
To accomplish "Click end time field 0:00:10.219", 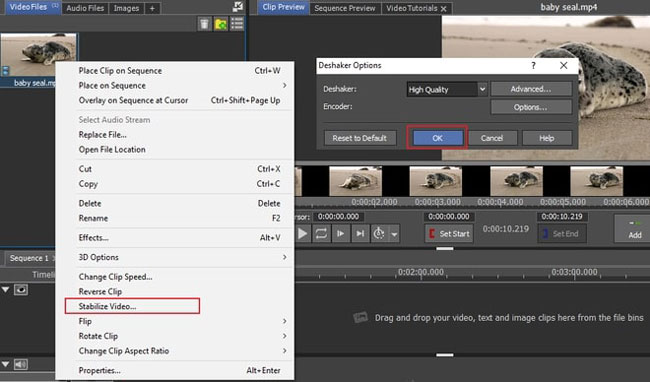I will pyautogui.click(x=562, y=217).
